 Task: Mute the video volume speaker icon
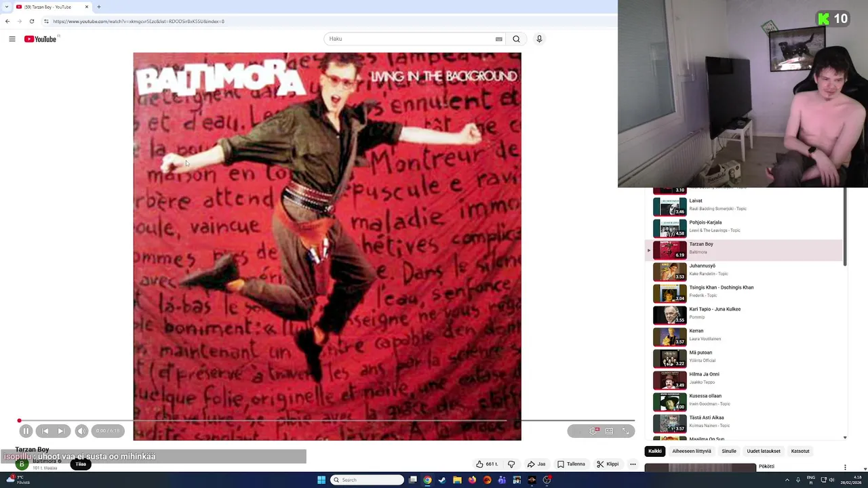(x=81, y=431)
